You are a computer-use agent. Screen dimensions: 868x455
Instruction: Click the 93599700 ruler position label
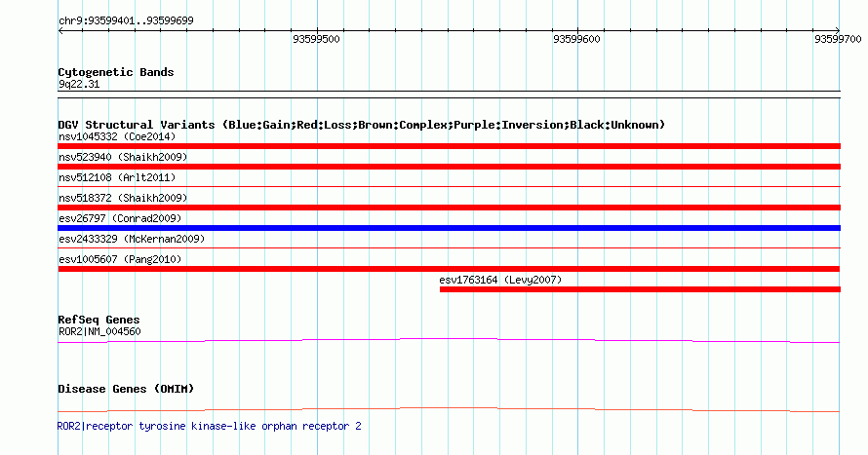838,39
